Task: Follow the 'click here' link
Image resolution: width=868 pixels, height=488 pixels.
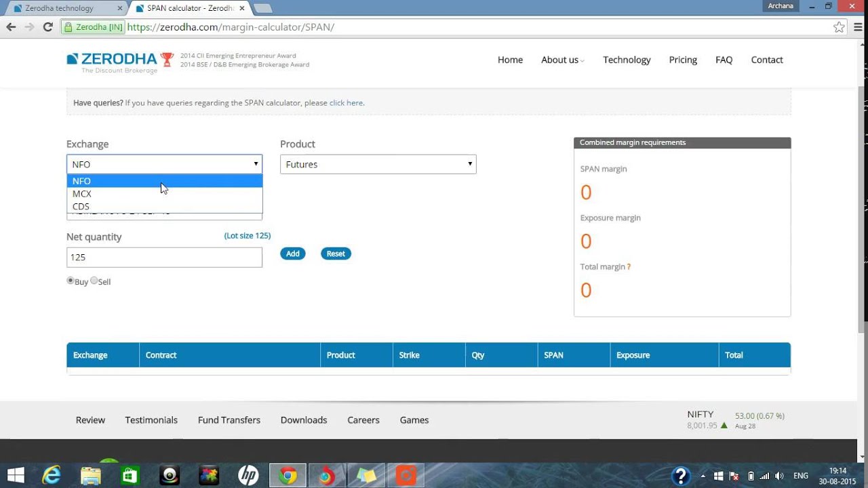Action: [346, 103]
